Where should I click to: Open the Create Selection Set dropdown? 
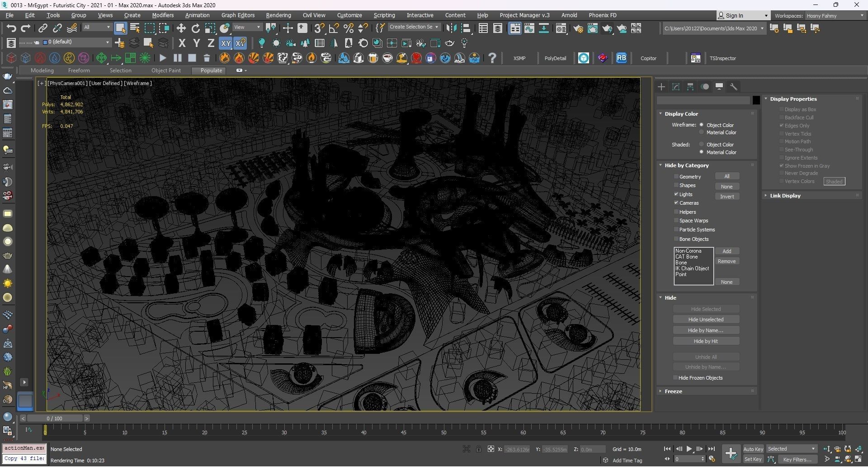(x=414, y=27)
